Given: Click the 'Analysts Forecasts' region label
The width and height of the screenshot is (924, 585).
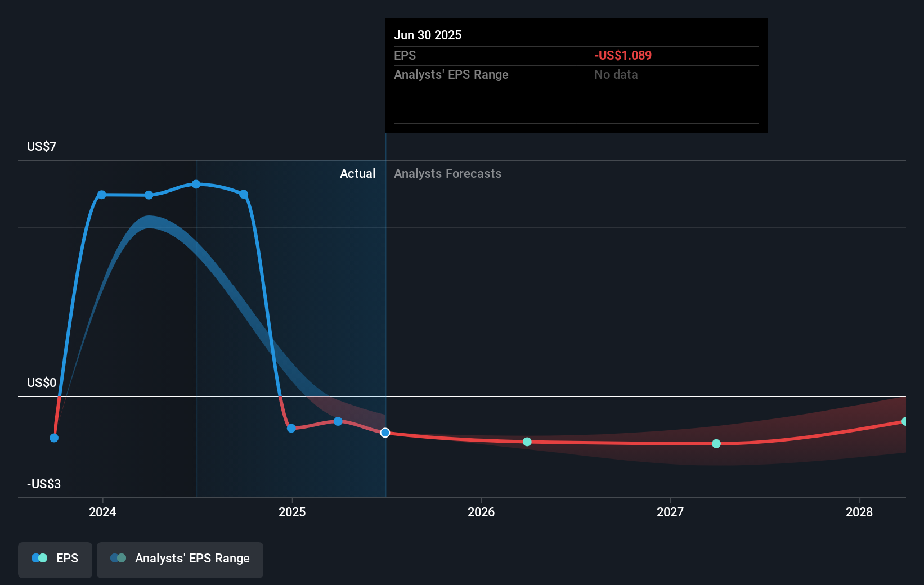Looking at the screenshot, I should tap(447, 173).
